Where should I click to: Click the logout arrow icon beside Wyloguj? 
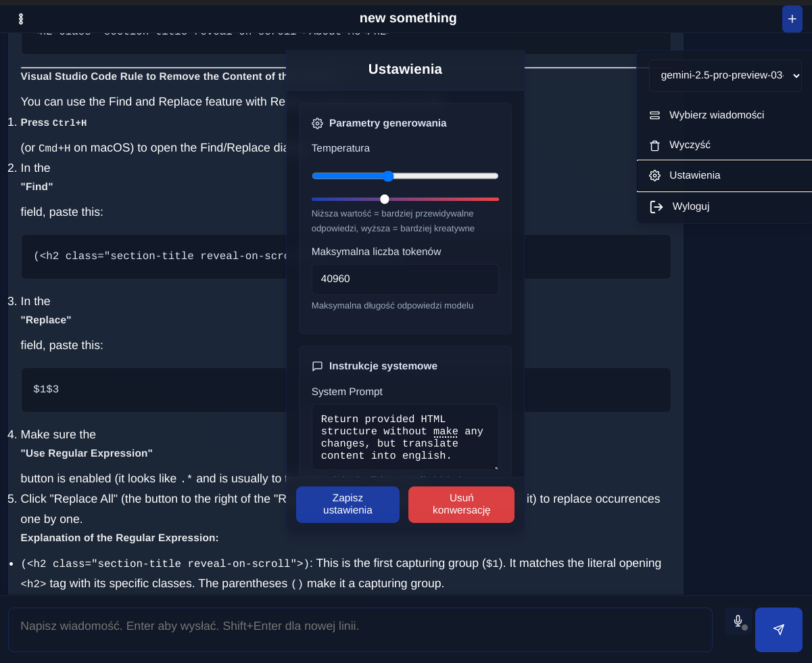pyautogui.click(x=656, y=206)
